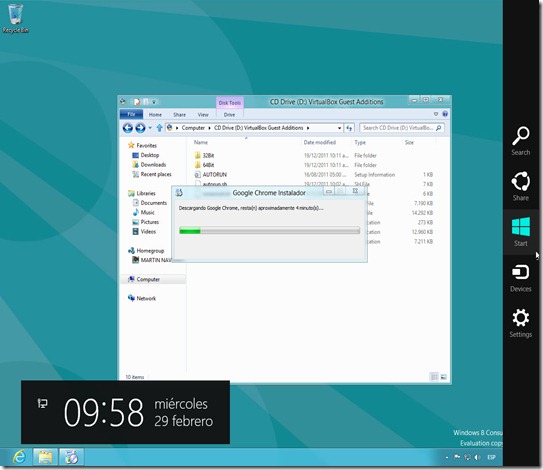Open the recent locations dropdown arrow

click(150, 128)
